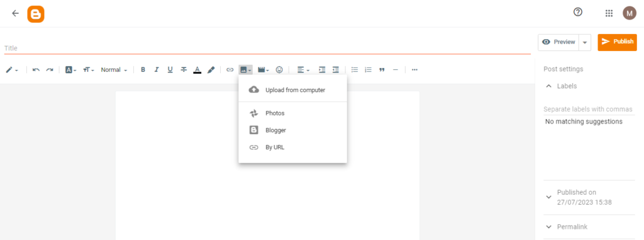Image resolution: width=644 pixels, height=240 pixels.
Task: Show more toolbar options ellipsis
Action: click(414, 70)
